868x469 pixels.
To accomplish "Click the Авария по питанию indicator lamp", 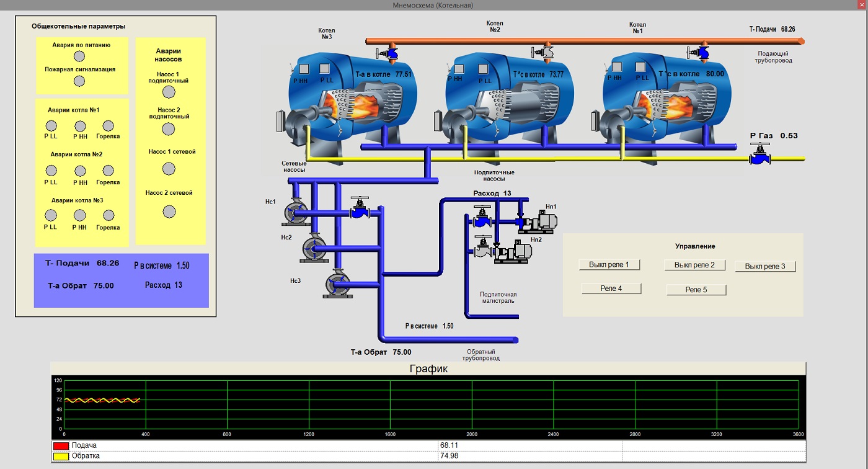I will pyautogui.click(x=79, y=56).
